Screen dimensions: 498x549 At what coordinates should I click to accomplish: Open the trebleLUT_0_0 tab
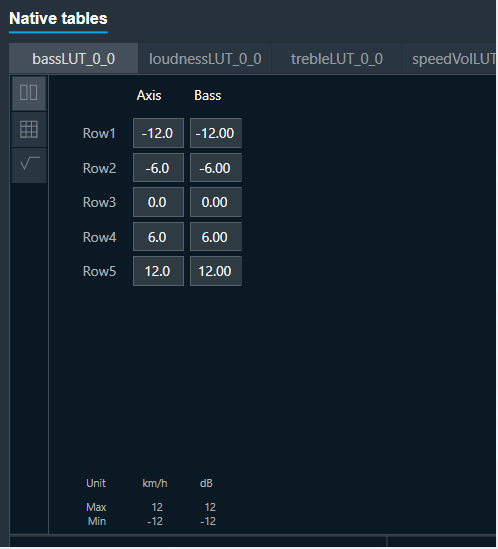pyautogui.click(x=337, y=59)
